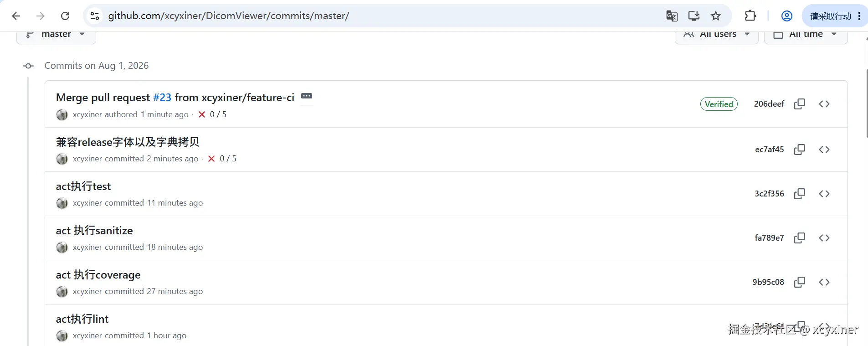Open the site information icon in address bar

(x=95, y=16)
